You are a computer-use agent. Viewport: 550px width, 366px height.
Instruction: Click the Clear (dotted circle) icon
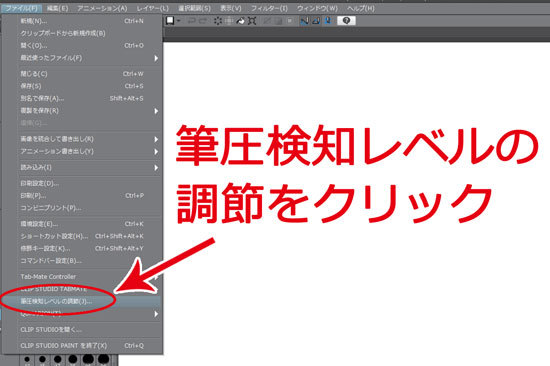[x=218, y=21]
